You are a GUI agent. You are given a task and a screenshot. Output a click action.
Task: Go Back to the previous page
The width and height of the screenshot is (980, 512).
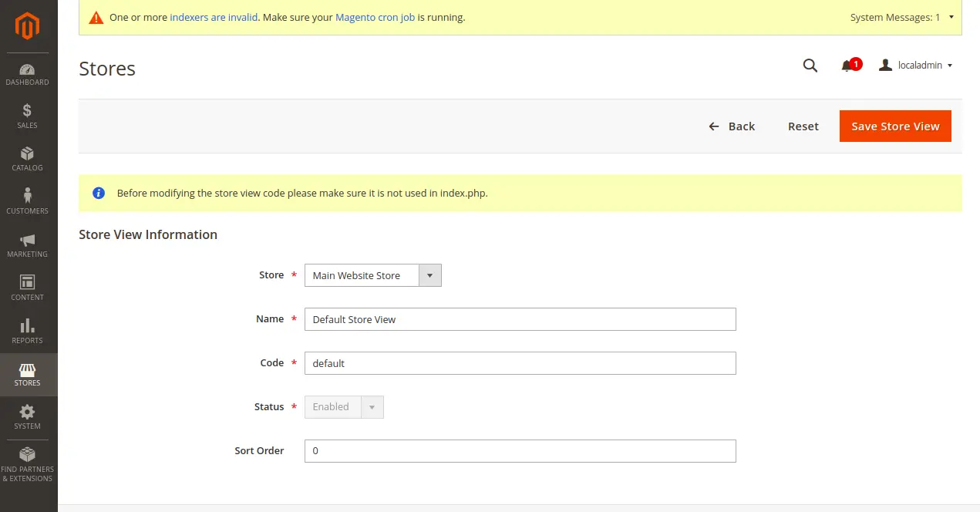[x=732, y=126]
